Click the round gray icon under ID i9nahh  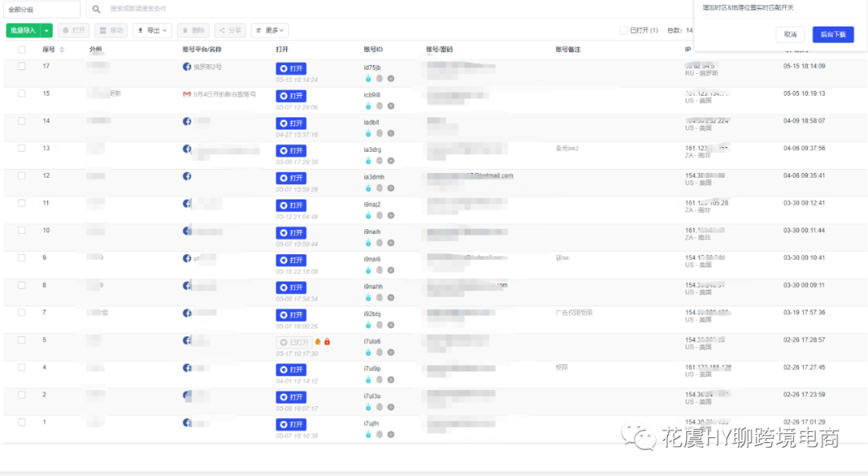pos(391,297)
